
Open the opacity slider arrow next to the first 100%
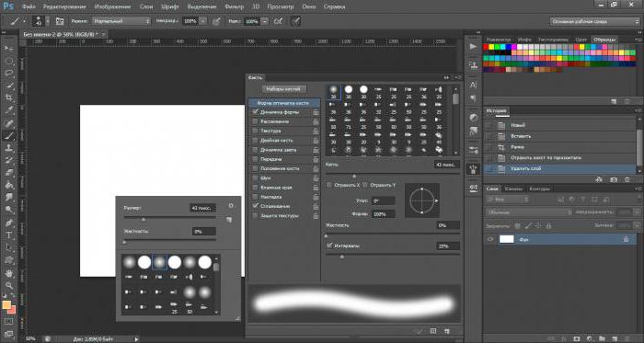pos(203,21)
